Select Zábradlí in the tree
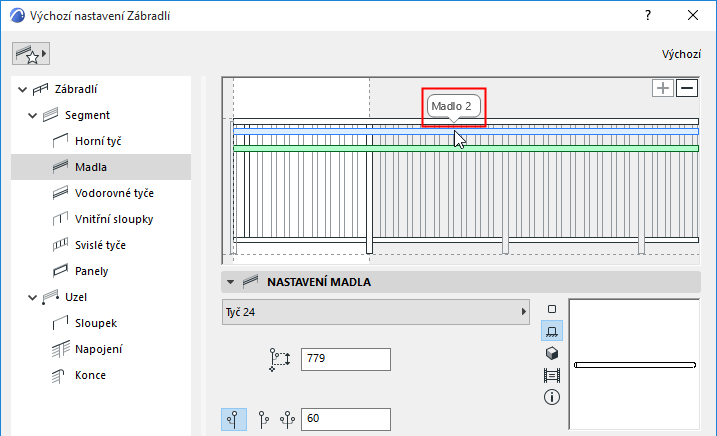 tap(76, 89)
